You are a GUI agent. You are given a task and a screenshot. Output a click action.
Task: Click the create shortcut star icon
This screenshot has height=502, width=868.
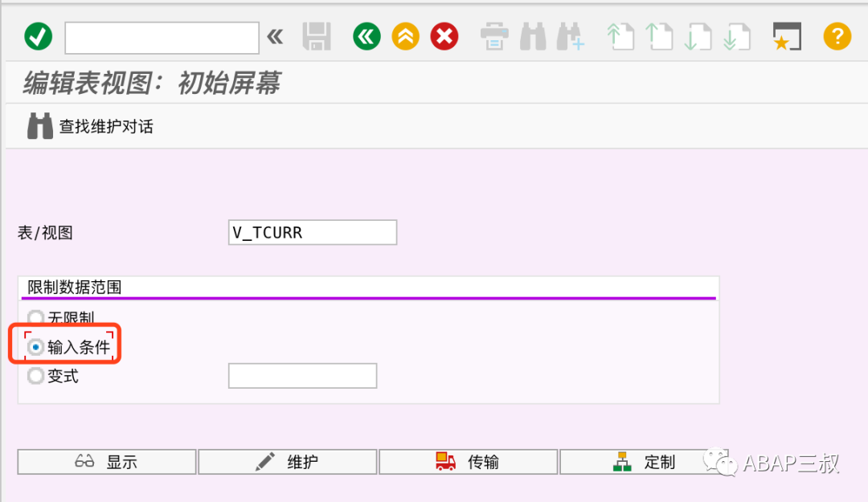tap(787, 37)
